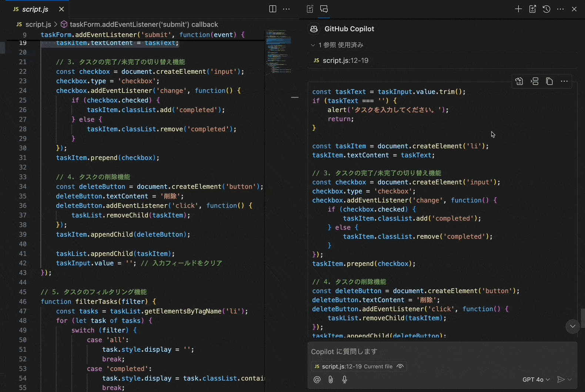This screenshot has height=392, width=585.
Task: Click switch (filter) on line 49
Action: (104, 330)
